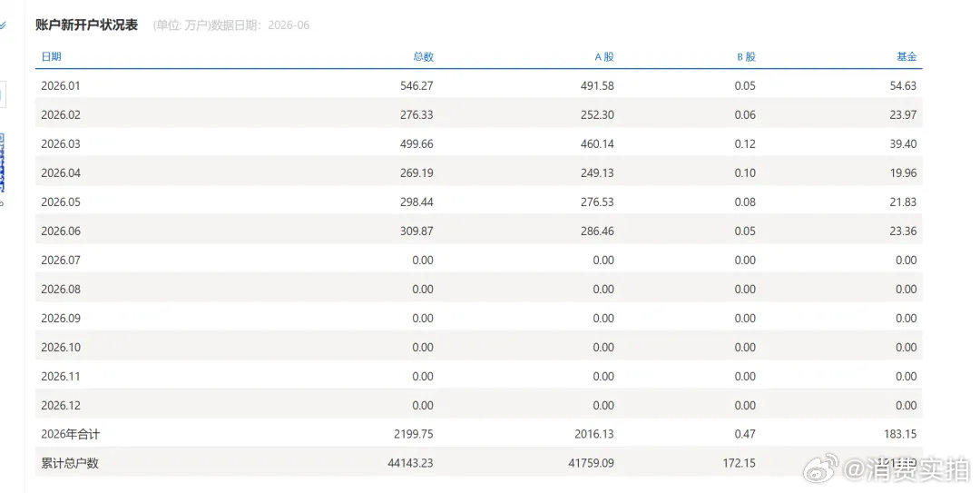Click the B股 value 0.08

(745, 202)
